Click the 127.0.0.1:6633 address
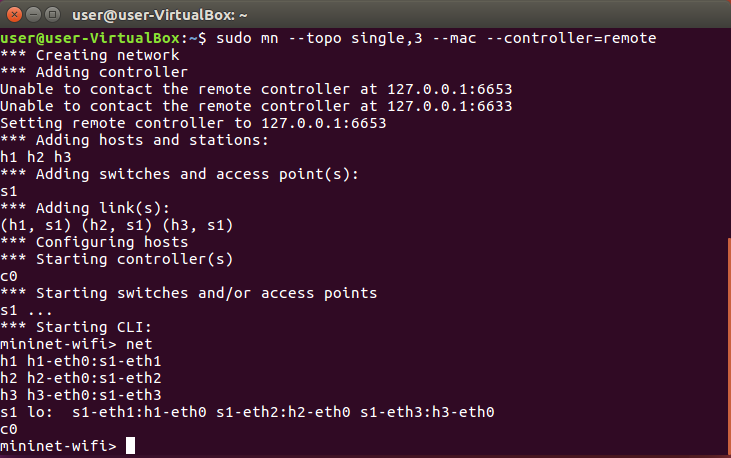The height and width of the screenshot is (458, 731). 450,106
